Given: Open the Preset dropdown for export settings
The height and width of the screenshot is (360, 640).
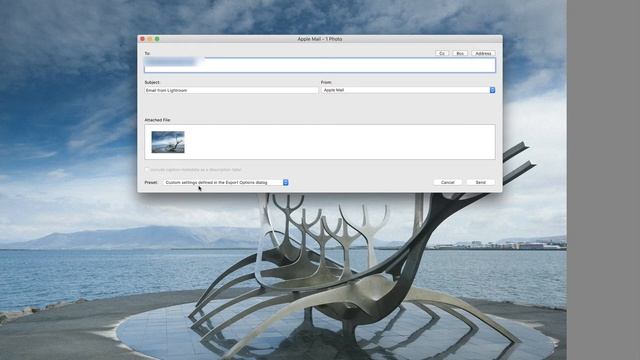Looking at the screenshot, I should [x=226, y=182].
